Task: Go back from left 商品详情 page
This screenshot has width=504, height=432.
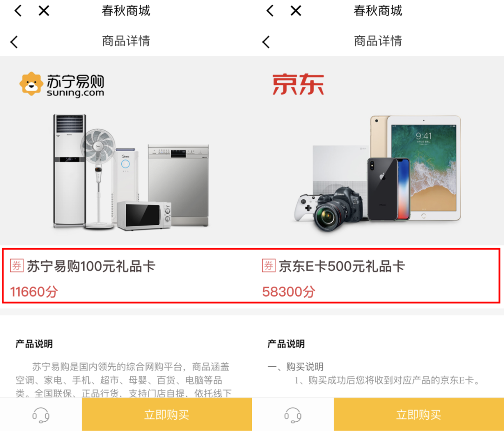Action: tap(14, 42)
